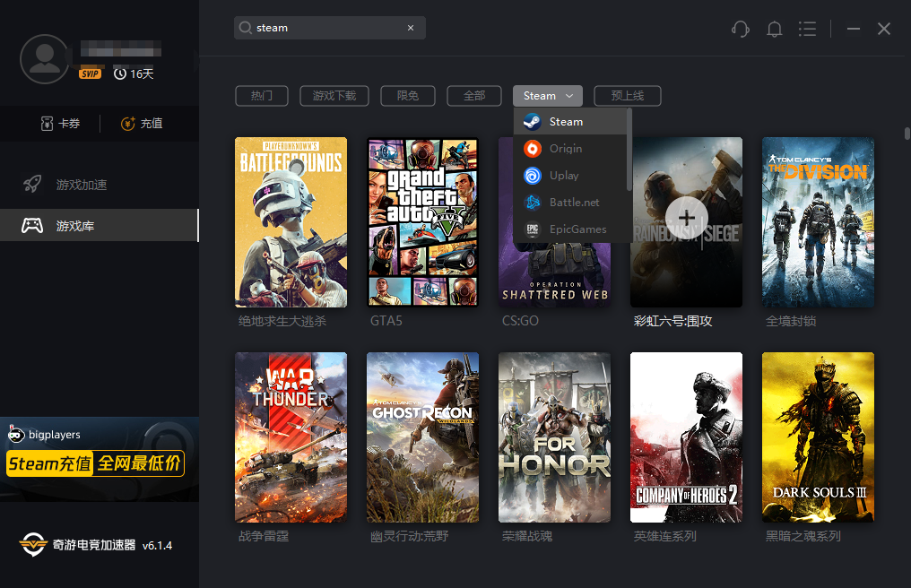Click the 黑暗之魂系列 title
Image resolution: width=911 pixels, height=588 pixels.
pyautogui.click(x=803, y=536)
